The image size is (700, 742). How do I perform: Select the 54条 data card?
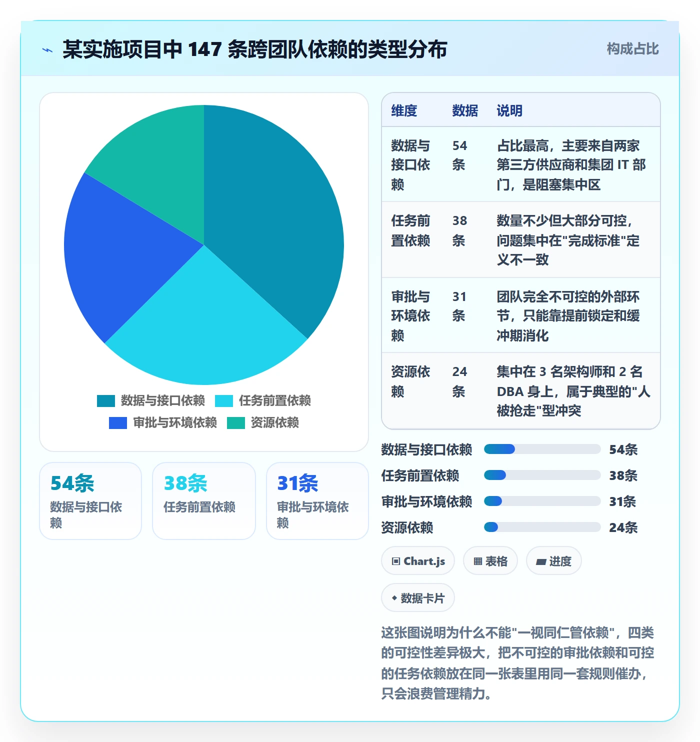coord(90,501)
